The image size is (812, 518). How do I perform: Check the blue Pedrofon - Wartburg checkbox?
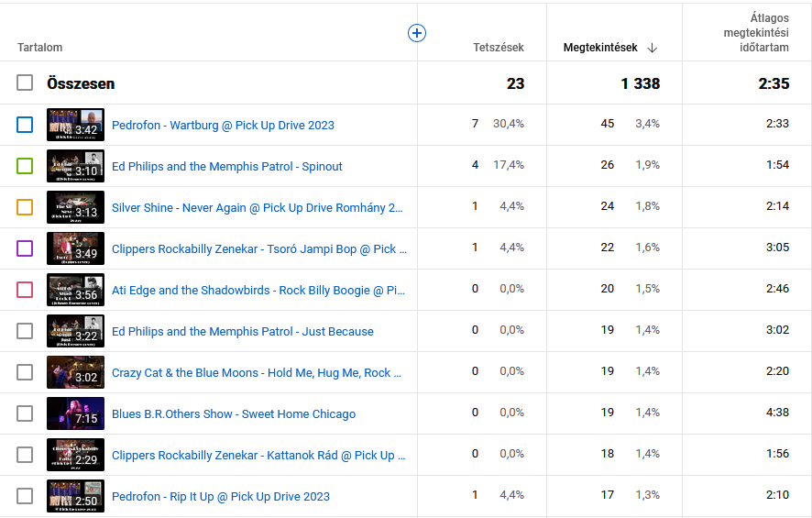click(x=25, y=125)
